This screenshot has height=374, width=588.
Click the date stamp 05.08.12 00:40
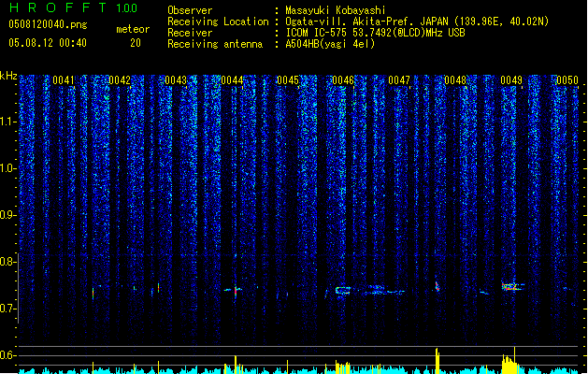click(48, 43)
